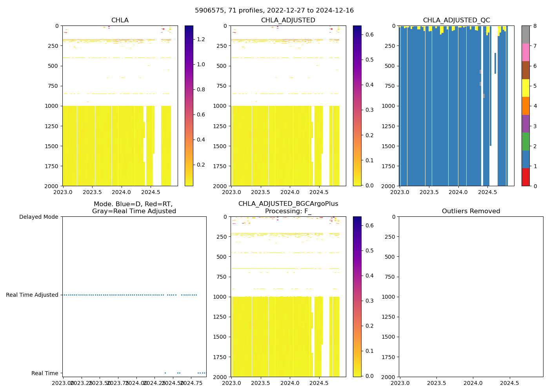Pick the brown swatch in the QC colorbar

(525, 70)
